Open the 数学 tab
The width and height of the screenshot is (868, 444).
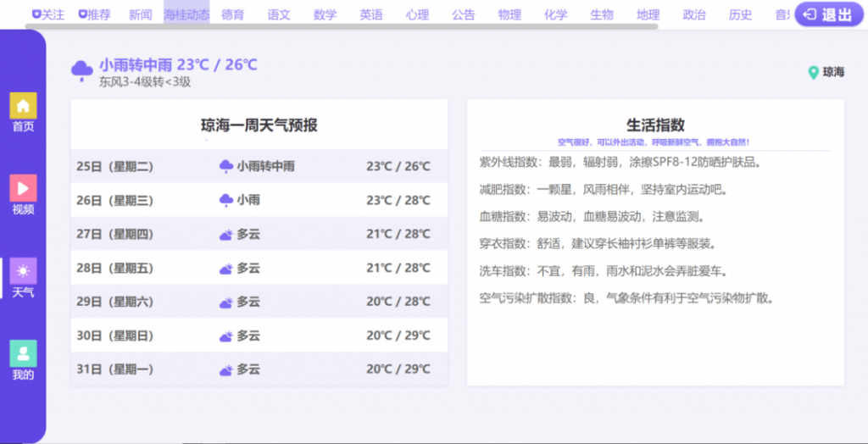(325, 15)
